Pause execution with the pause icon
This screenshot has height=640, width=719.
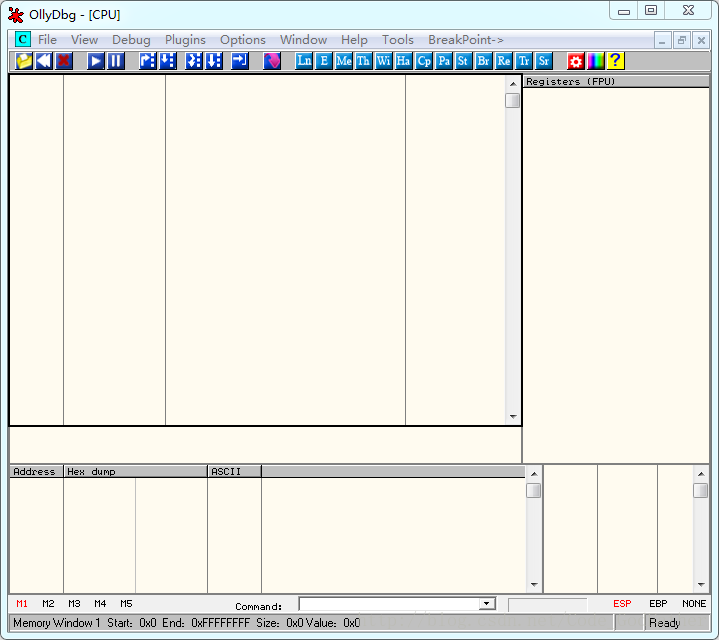click(116, 61)
